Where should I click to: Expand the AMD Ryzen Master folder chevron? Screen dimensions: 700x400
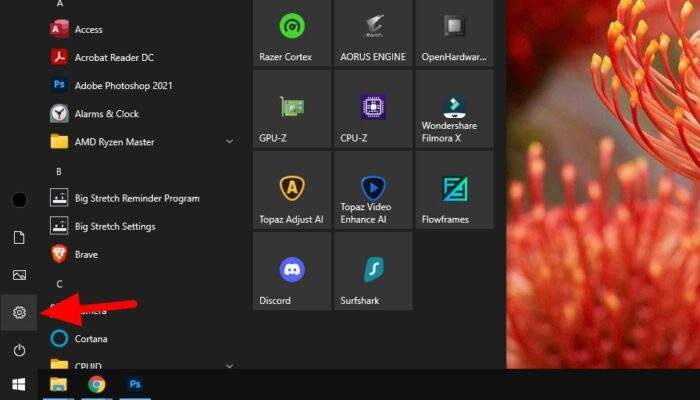click(x=229, y=142)
